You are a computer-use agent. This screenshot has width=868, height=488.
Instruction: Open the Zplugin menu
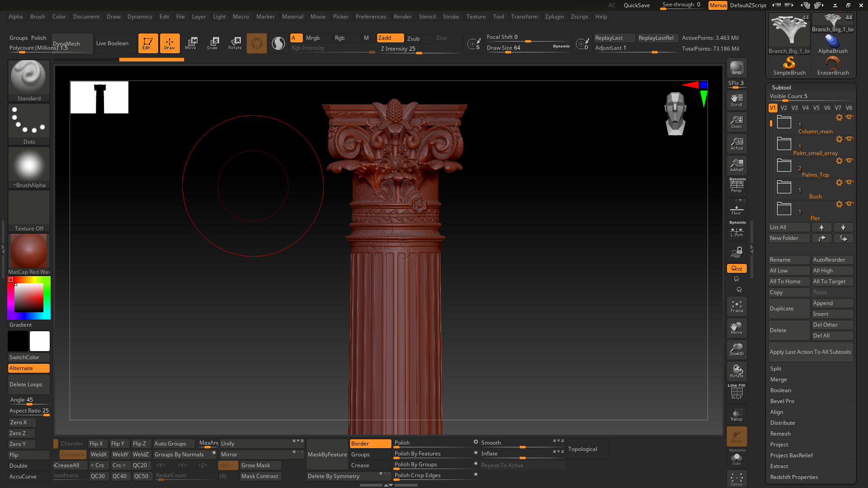coord(554,17)
